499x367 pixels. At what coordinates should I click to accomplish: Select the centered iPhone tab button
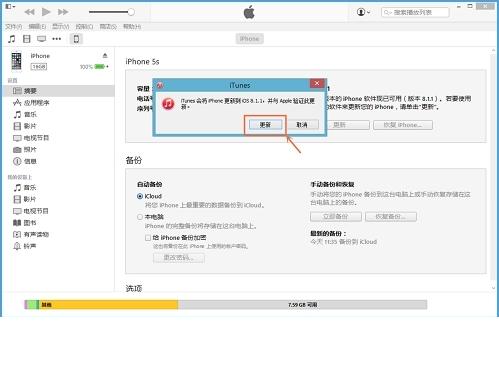(x=249, y=39)
